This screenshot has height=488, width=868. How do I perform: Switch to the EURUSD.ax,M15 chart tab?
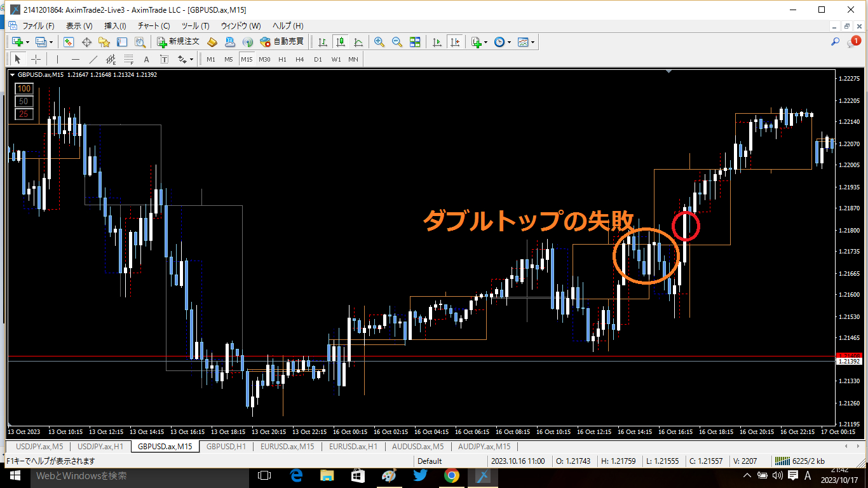pyautogui.click(x=287, y=446)
